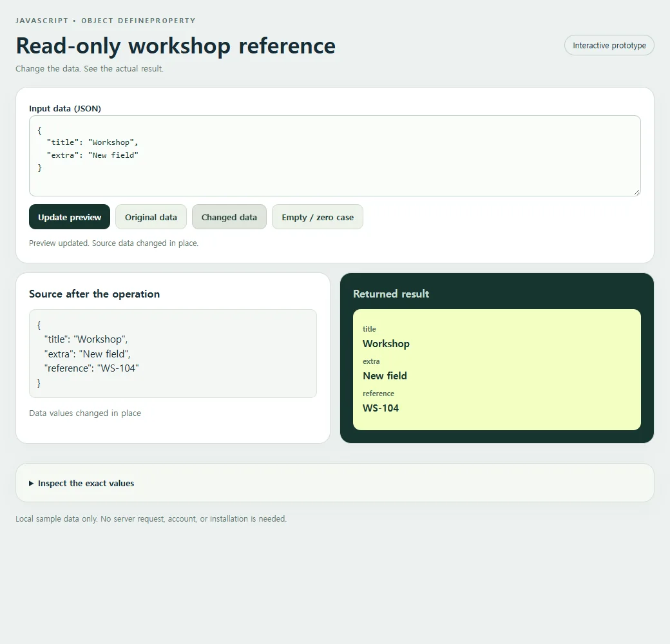Click the Local sample data only footer note

click(151, 518)
